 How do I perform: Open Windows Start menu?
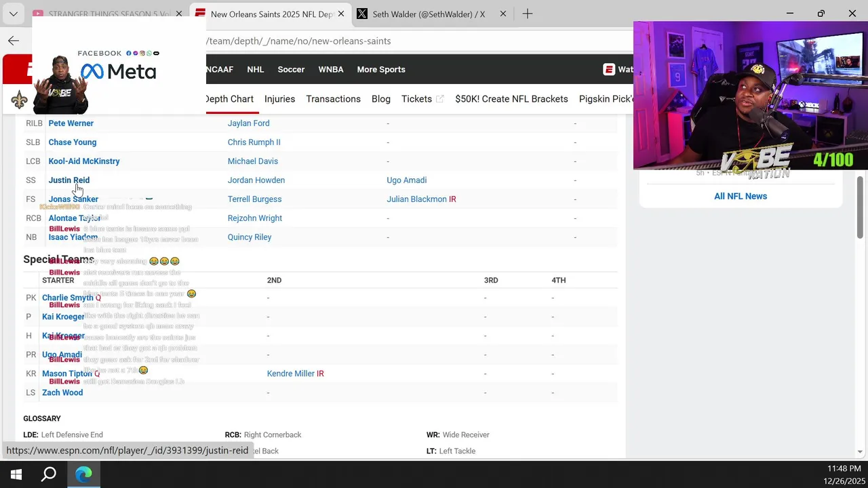coord(16,474)
